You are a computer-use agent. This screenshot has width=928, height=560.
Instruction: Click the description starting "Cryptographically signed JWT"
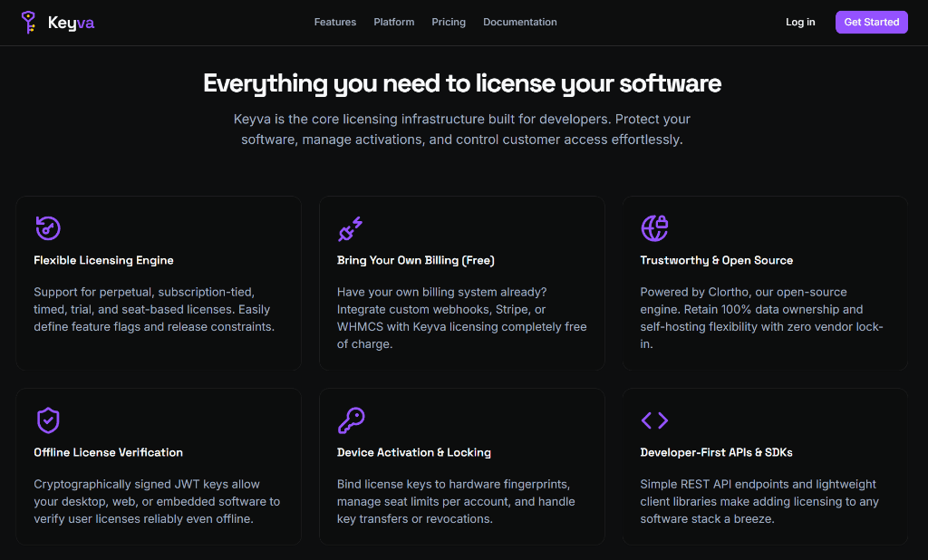coord(157,501)
